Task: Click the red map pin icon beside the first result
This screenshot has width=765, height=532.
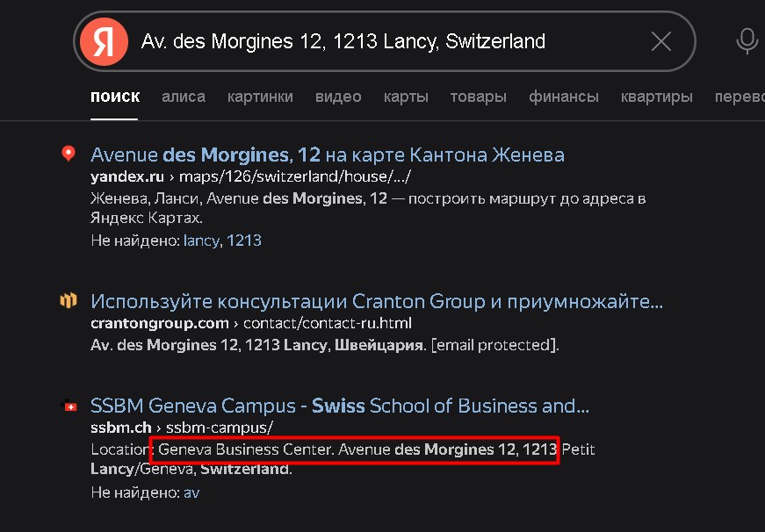Action: pyautogui.click(x=69, y=153)
